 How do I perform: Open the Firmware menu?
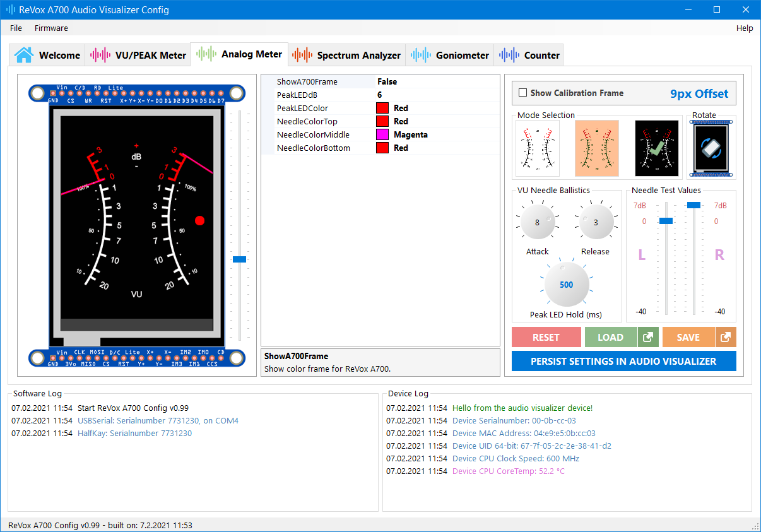click(51, 28)
